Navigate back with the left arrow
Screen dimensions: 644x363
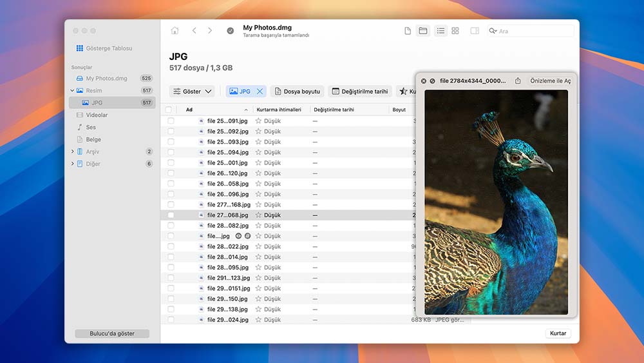194,31
